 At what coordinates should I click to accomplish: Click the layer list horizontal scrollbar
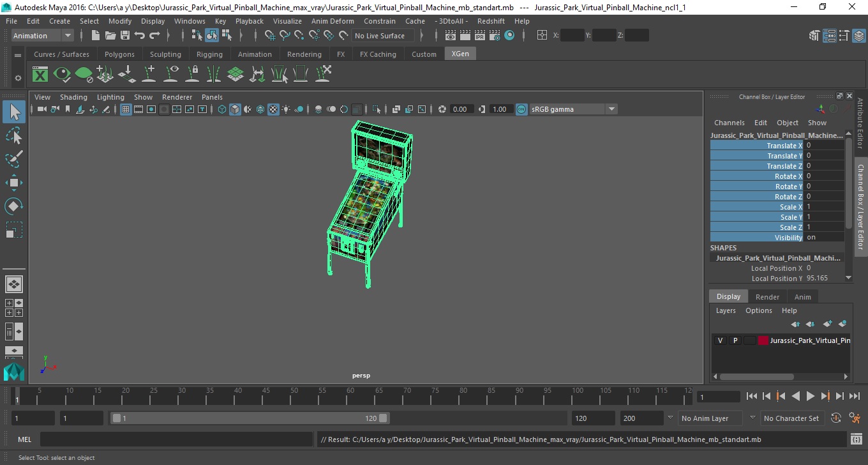[756, 377]
